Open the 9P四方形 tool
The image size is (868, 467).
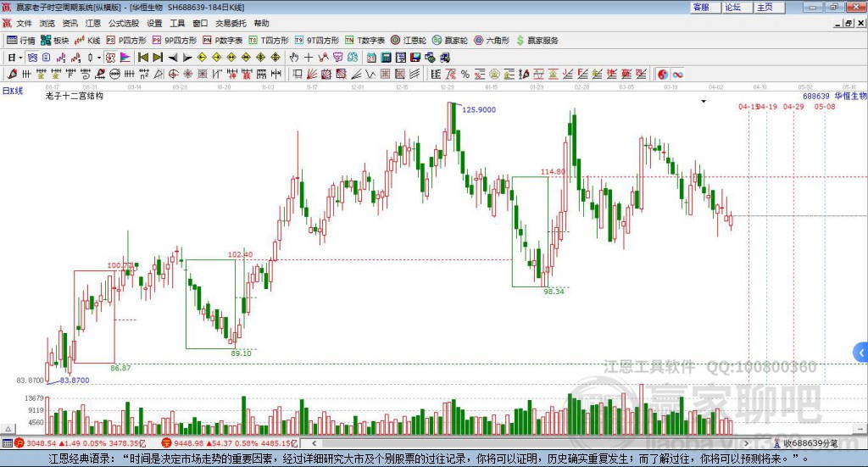(175, 41)
